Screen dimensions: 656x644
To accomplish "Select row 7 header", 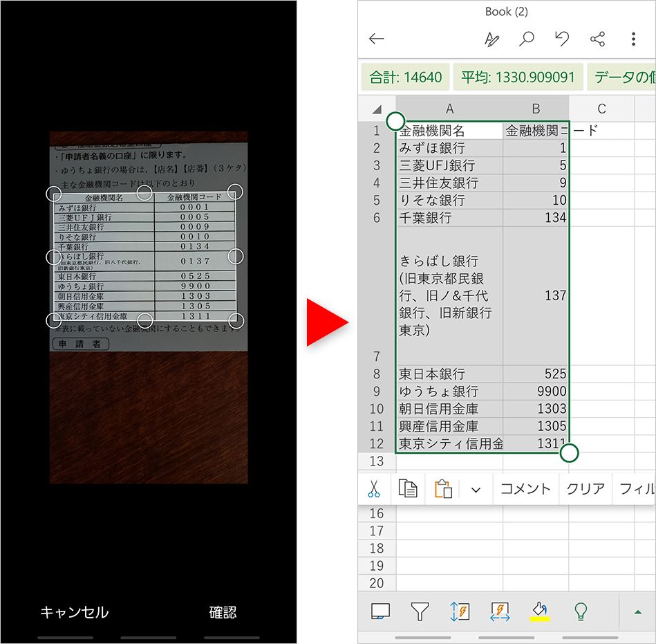I will point(377,296).
